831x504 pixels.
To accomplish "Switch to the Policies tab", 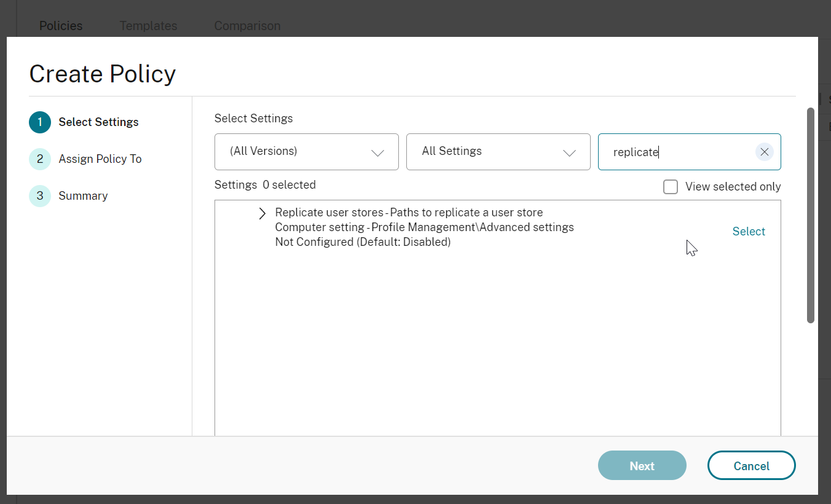I will 61,26.
